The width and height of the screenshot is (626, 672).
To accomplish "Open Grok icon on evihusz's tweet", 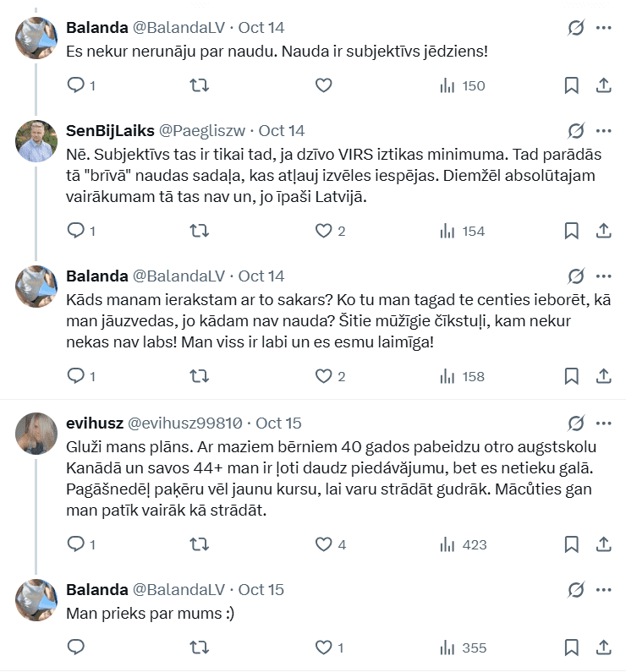I will [x=575, y=423].
